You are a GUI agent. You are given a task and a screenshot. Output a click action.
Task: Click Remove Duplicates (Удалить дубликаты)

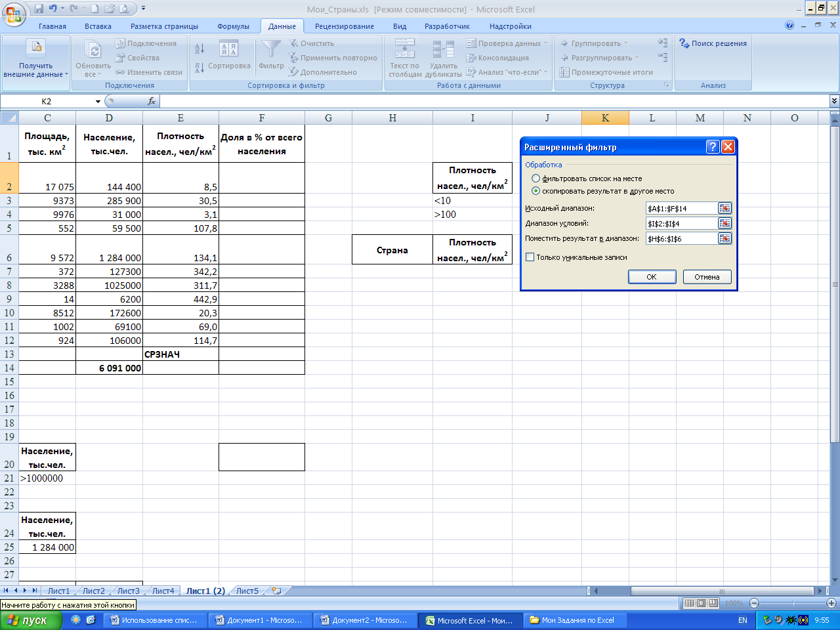(x=444, y=58)
